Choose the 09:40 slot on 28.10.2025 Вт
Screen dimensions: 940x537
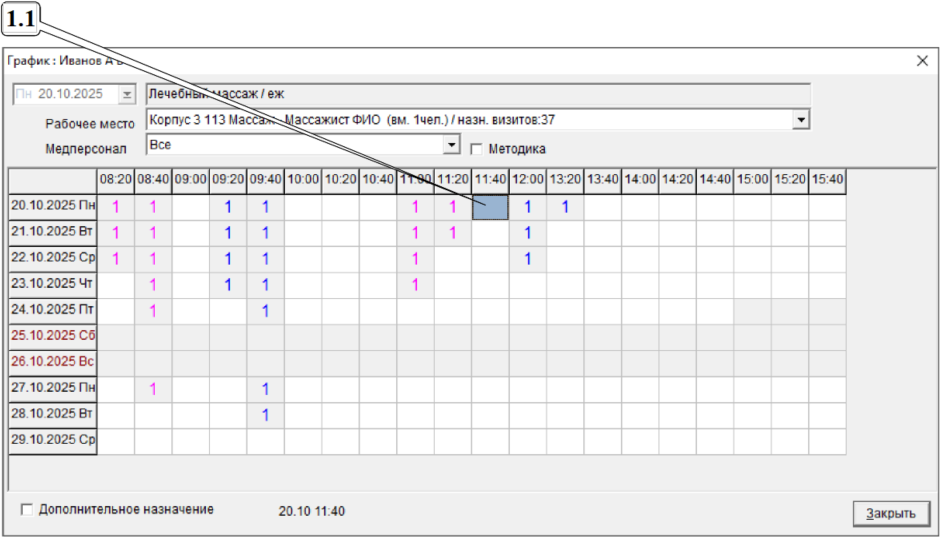tap(265, 415)
